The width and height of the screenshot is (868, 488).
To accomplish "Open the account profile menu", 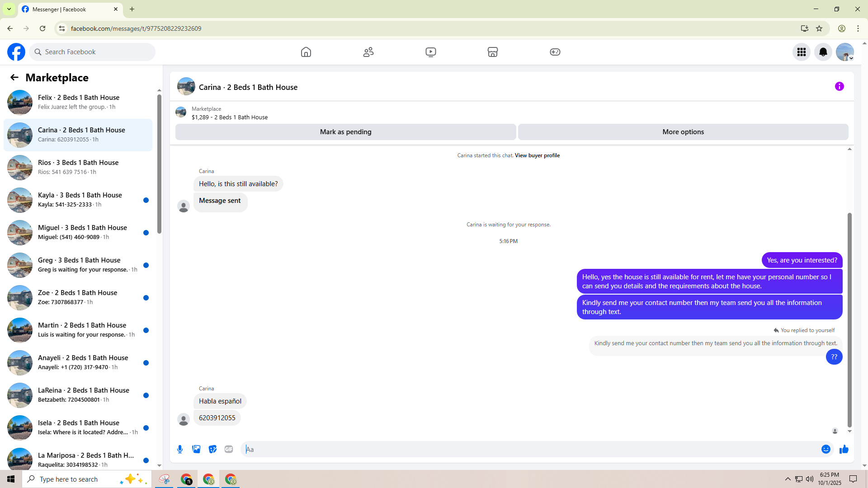I will click(845, 52).
